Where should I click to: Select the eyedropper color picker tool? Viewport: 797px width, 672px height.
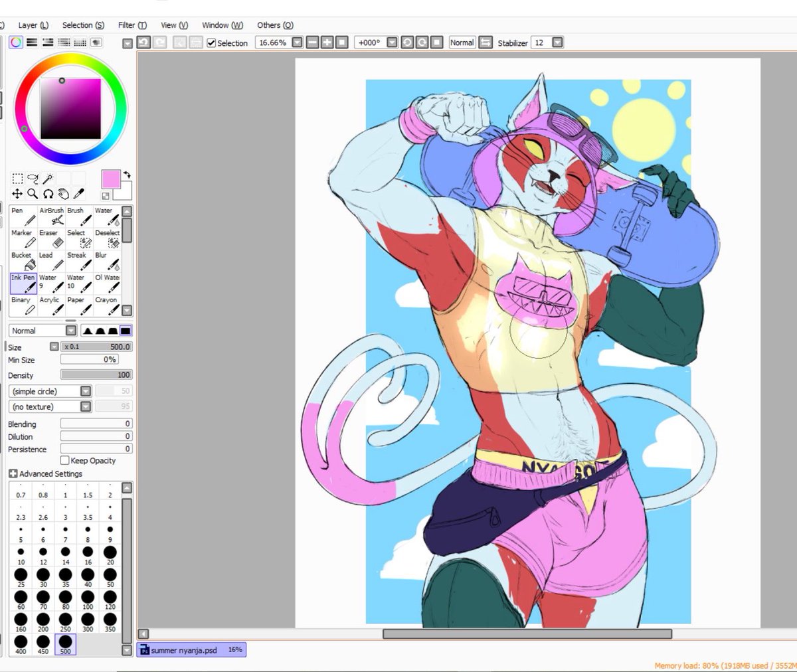coord(78,194)
